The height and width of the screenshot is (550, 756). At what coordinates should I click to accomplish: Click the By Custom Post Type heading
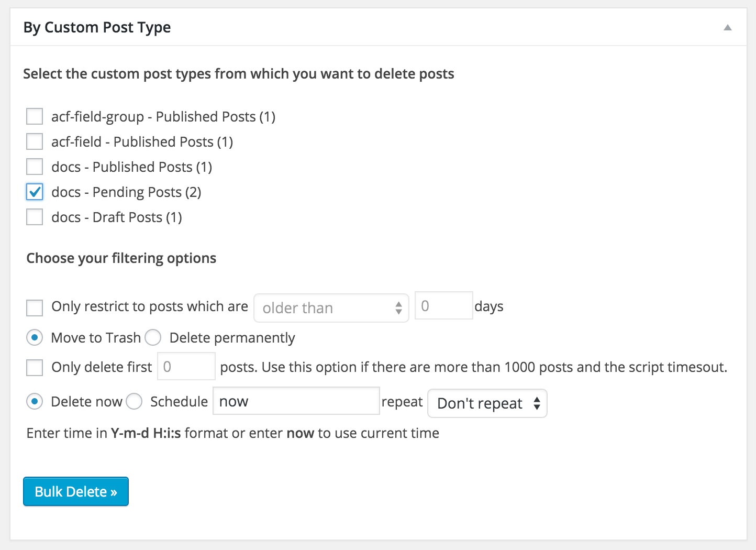coord(97,27)
